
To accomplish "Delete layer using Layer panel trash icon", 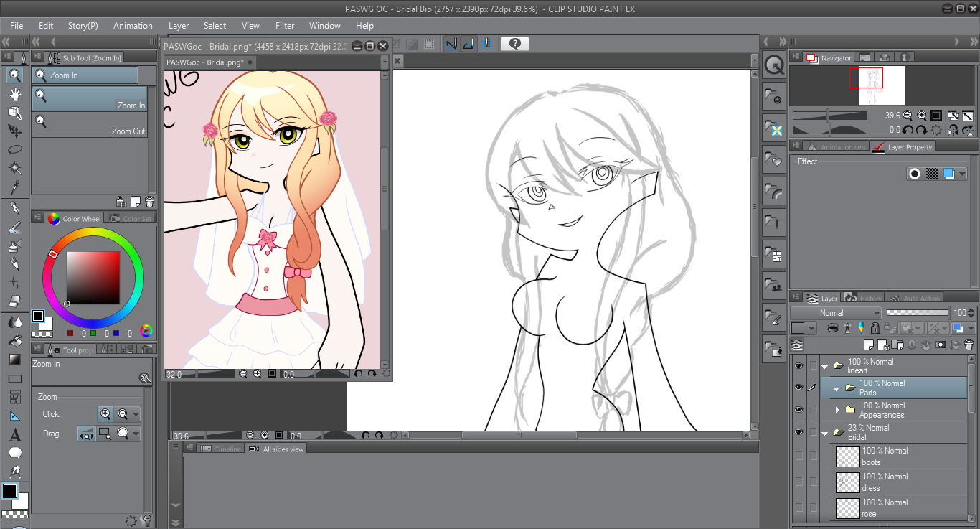I will 969,345.
